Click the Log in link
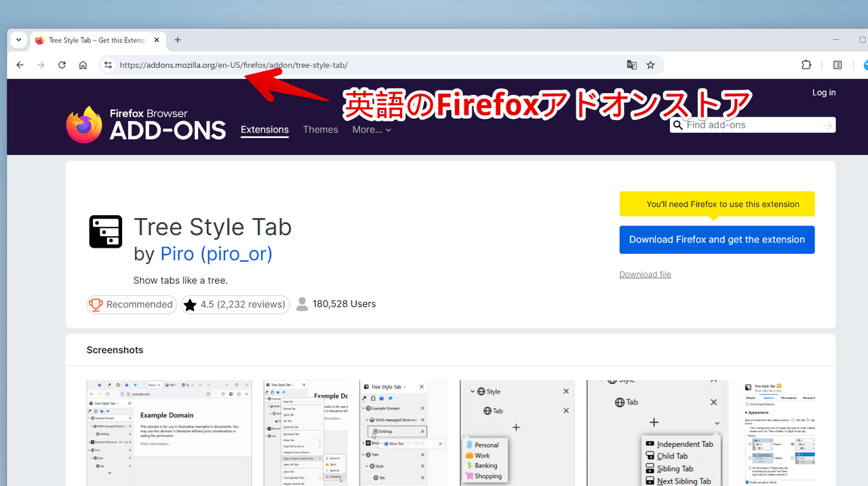 [824, 92]
